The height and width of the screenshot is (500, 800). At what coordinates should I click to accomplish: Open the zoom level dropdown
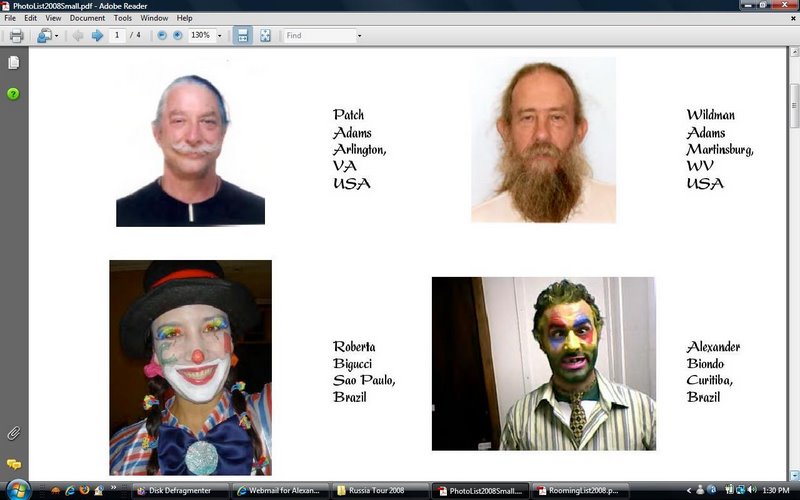click(x=220, y=36)
